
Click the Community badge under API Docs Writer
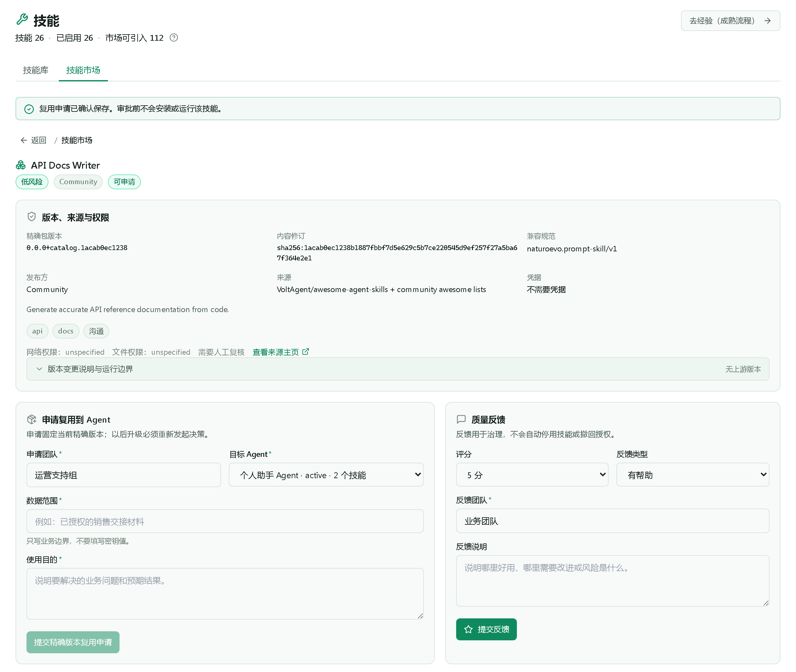tap(78, 182)
